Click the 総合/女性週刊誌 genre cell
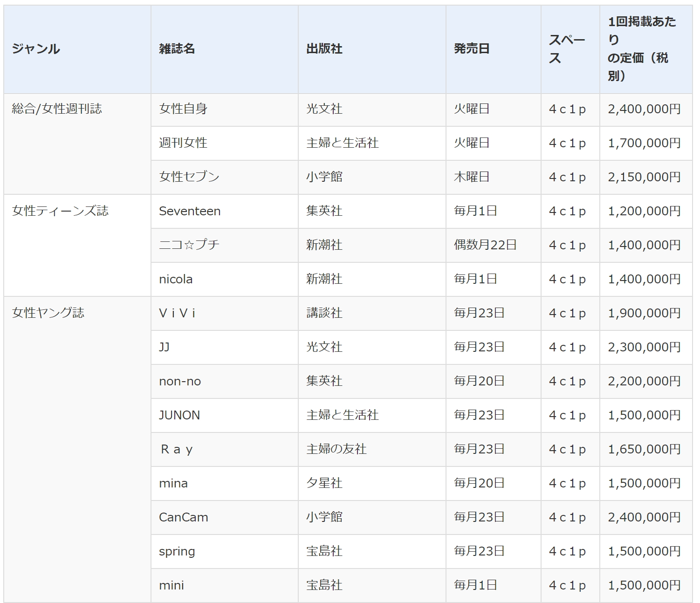The image size is (700, 603). pos(57,109)
